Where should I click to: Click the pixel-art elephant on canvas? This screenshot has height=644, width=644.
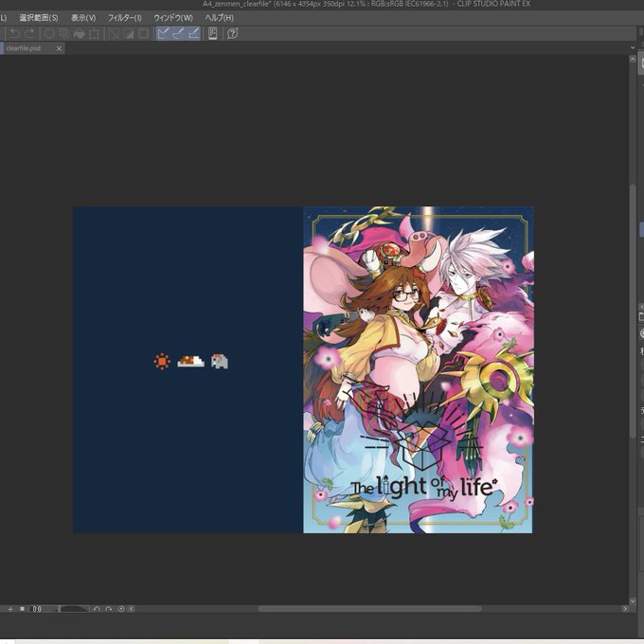click(220, 361)
